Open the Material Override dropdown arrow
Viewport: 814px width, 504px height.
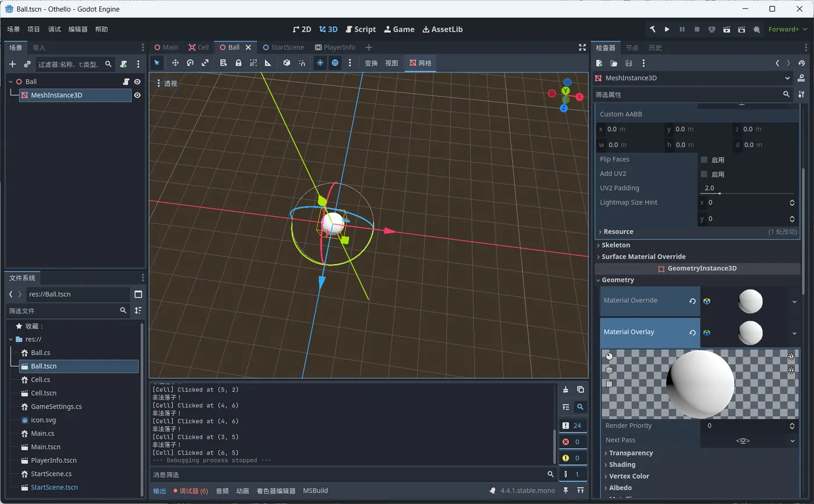click(x=794, y=301)
